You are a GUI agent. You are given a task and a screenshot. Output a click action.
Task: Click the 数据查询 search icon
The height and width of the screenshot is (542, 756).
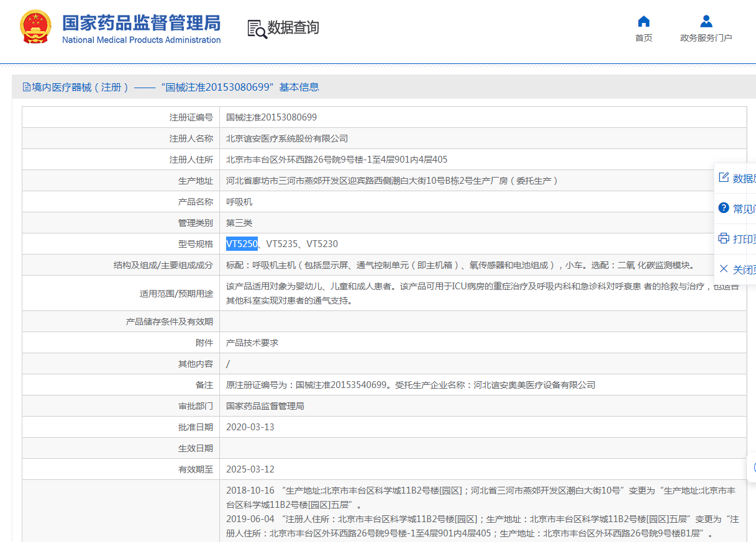(x=257, y=29)
